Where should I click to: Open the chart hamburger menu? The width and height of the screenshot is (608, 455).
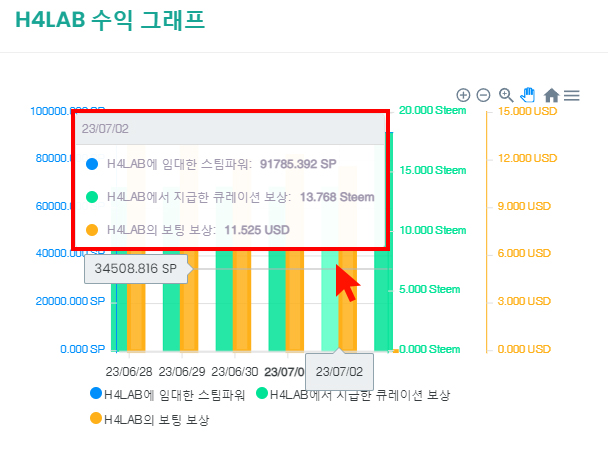(x=572, y=95)
